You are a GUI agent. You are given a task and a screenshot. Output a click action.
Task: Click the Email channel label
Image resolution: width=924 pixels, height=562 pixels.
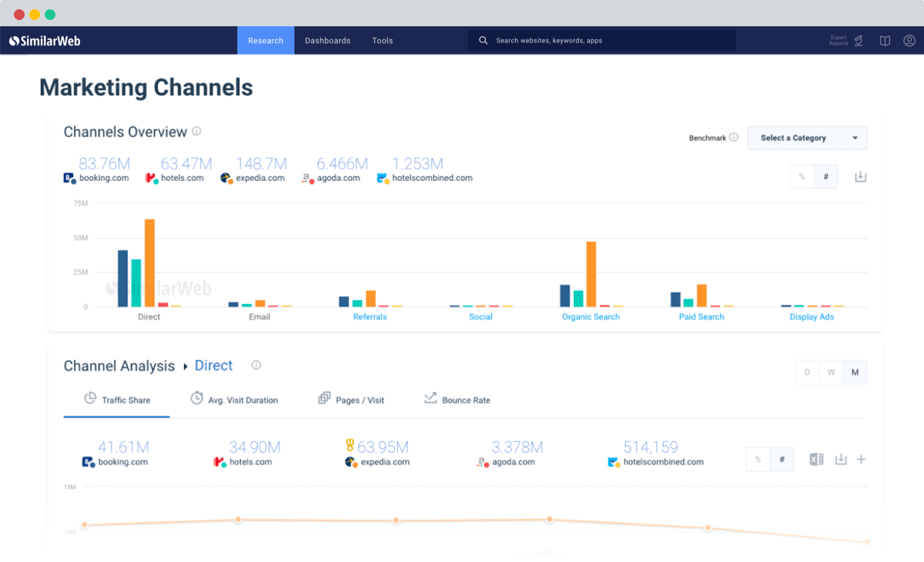(x=259, y=316)
